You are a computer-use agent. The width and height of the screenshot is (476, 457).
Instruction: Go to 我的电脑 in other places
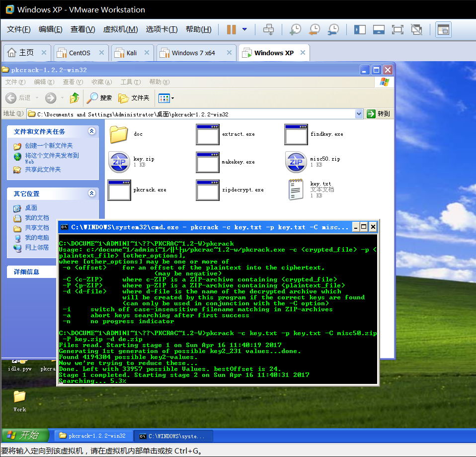coord(37,238)
